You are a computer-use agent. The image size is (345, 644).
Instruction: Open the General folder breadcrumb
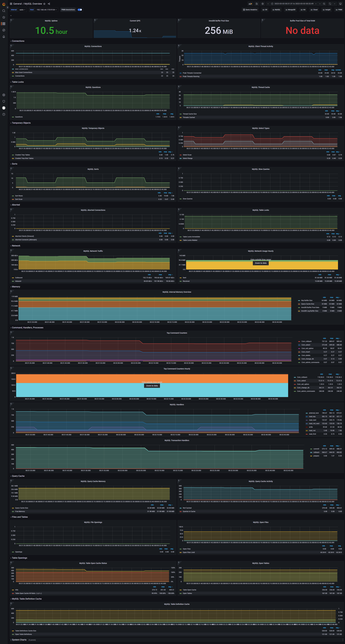point(18,4)
